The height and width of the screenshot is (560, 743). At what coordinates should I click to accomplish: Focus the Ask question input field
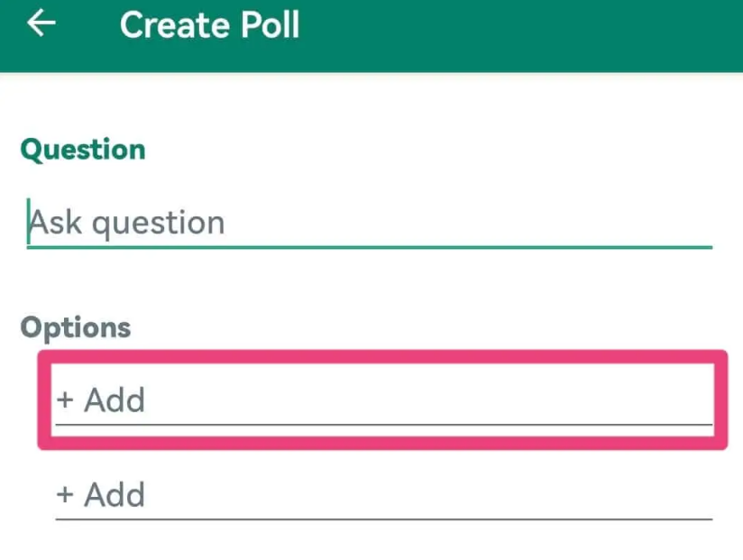pyautogui.click(x=370, y=223)
